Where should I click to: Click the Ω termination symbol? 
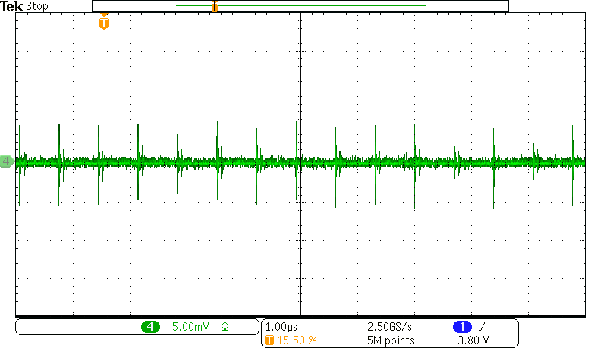coord(225,327)
